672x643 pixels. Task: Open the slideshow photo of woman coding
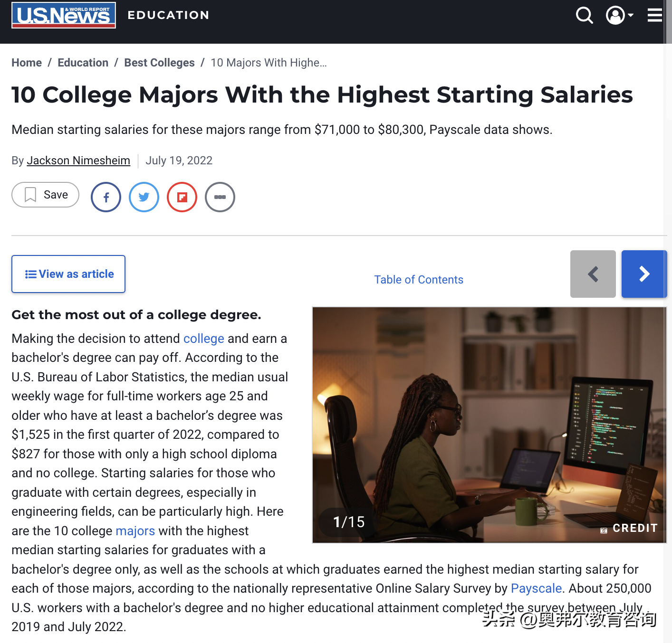(x=490, y=425)
